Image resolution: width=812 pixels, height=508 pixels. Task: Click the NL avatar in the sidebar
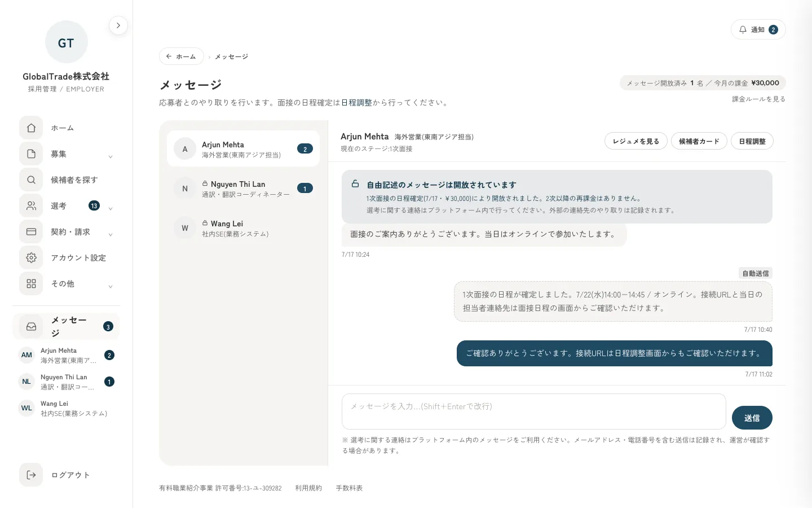click(27, 382)
